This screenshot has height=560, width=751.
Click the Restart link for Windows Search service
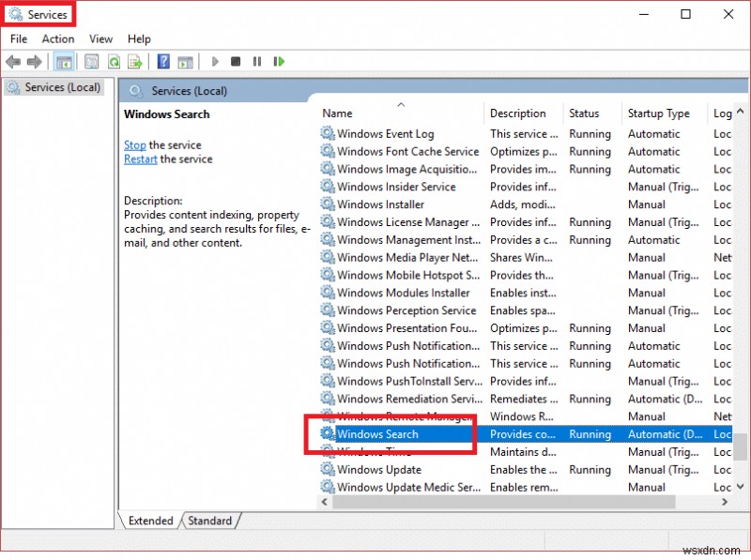(140, 159)
